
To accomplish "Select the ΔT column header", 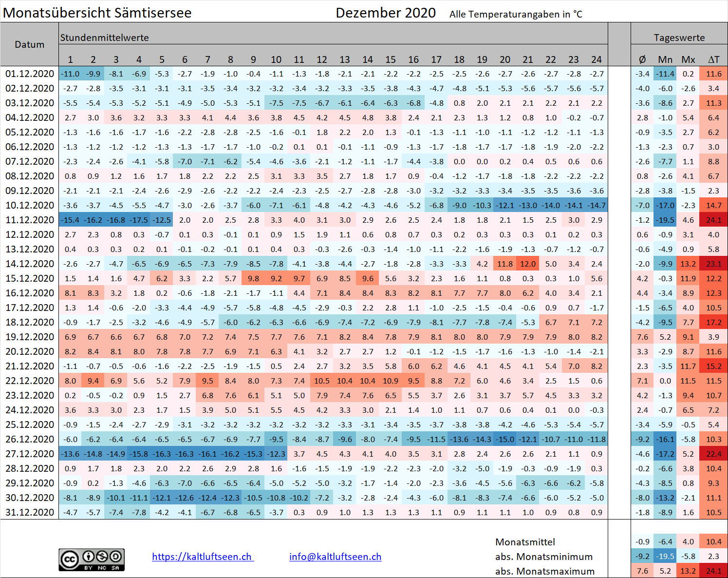I will point(713,59).
